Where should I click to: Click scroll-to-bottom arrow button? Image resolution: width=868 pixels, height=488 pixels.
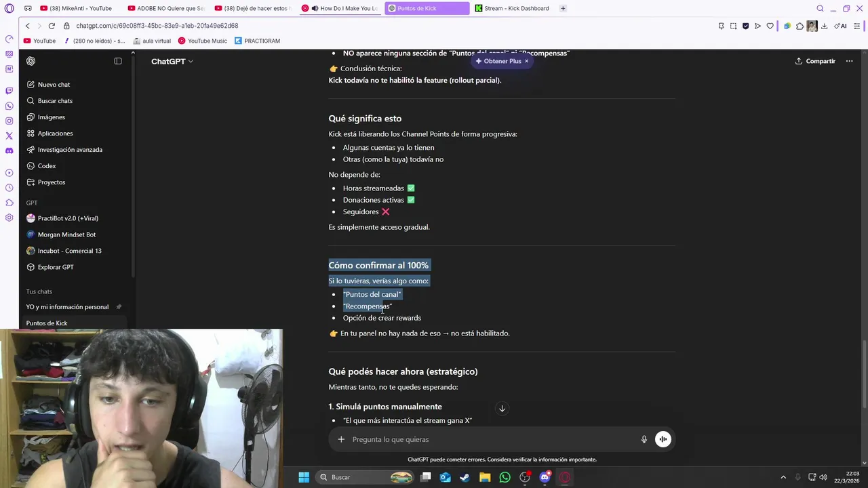[x=502, y=409]
